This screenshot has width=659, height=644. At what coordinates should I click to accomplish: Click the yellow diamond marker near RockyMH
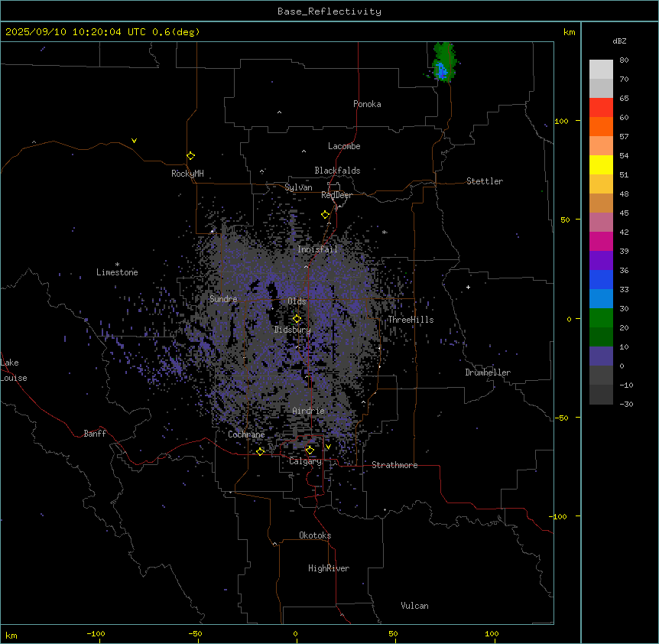(x=190, y=155)
